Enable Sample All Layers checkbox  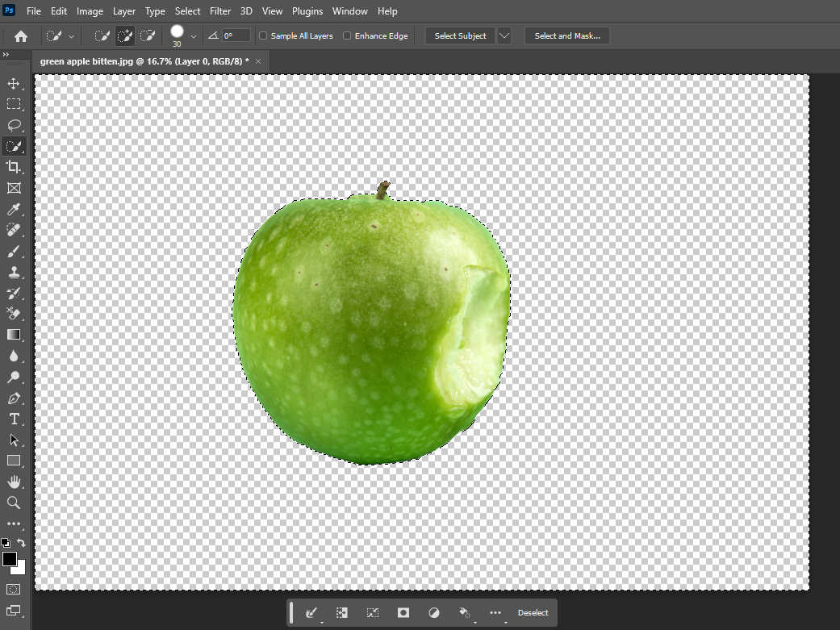point(263,35)
